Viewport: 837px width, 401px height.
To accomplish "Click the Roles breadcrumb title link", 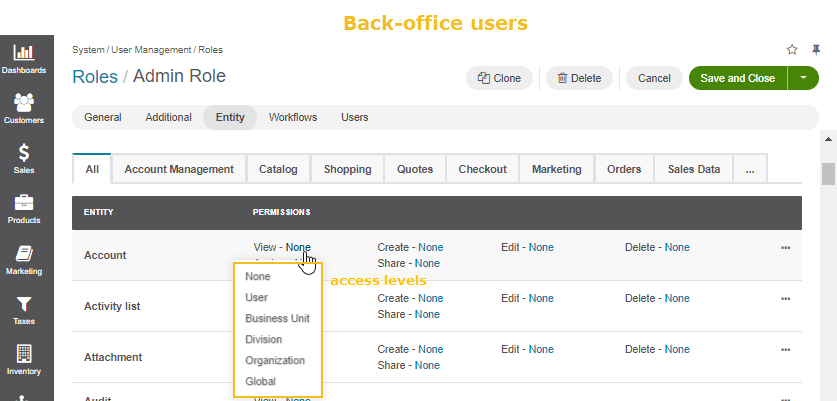I will point(95,76).
